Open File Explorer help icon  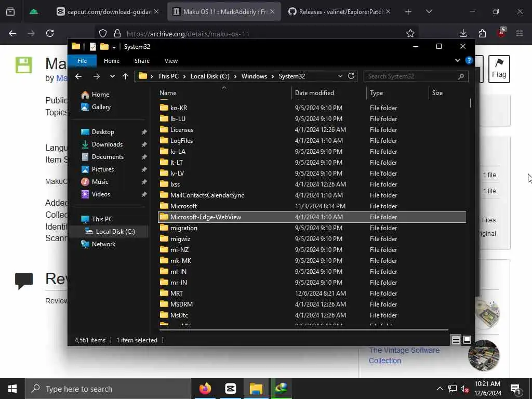pyautogui.click(x=469, y=60)
